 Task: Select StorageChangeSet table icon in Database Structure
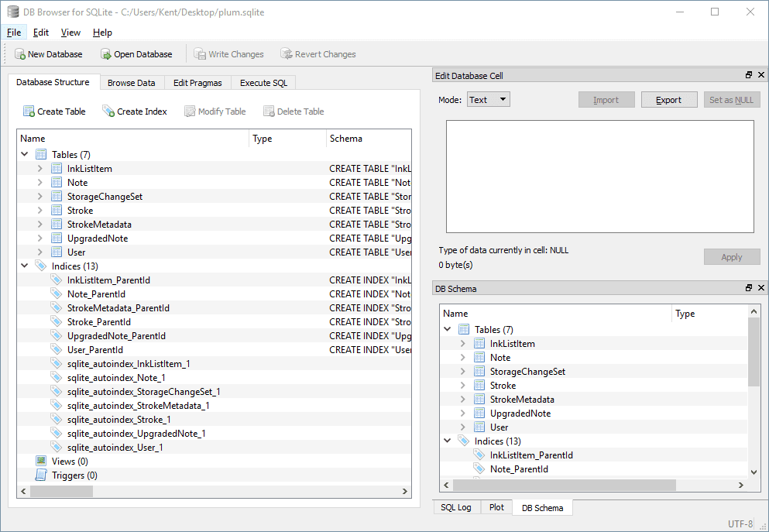pos(57,196)
